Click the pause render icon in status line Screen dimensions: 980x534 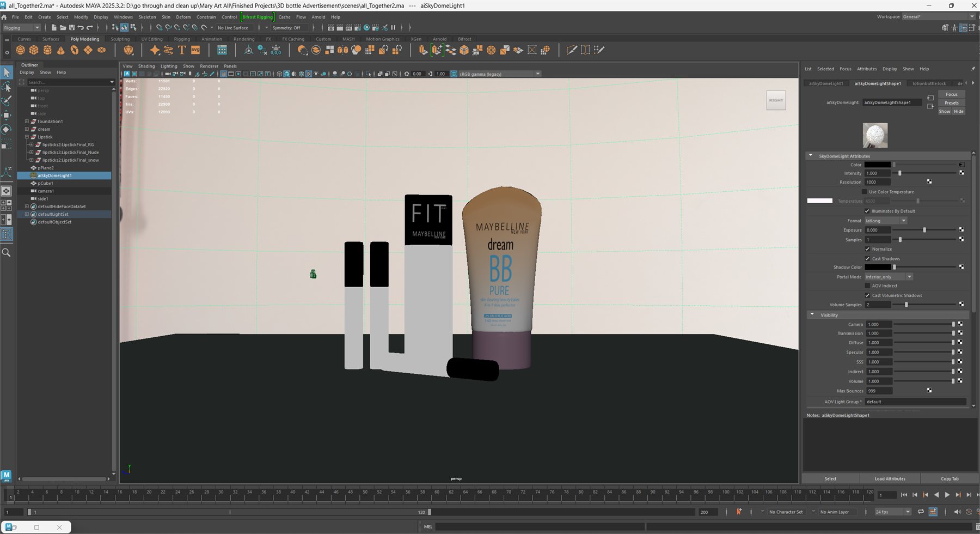pos(393,28)
